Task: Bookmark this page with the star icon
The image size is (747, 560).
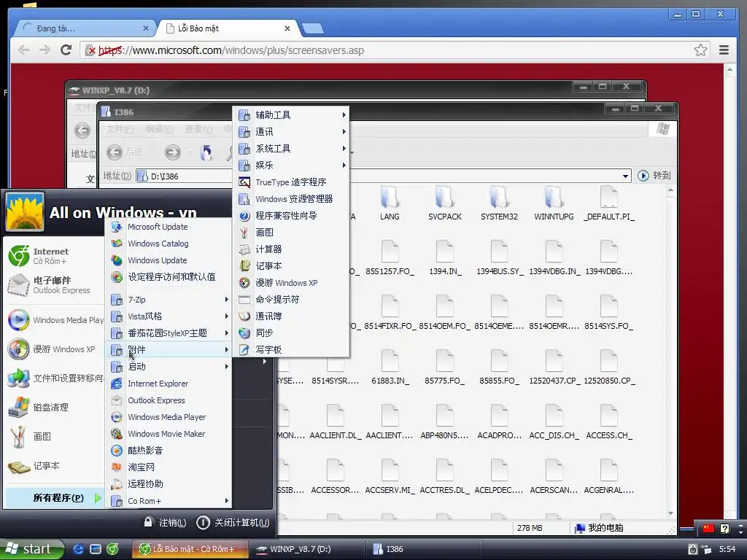Action: (700, 50)
